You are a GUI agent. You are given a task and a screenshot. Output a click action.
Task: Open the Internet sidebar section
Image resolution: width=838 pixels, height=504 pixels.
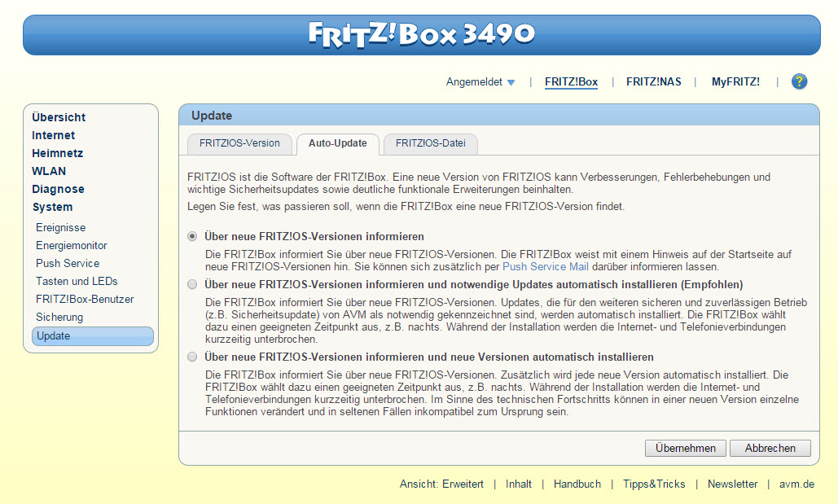tap(54, 135)
